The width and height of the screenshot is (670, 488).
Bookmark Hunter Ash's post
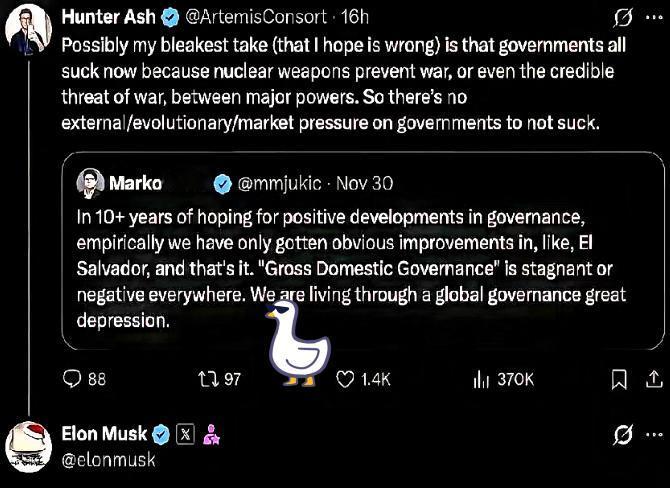(x=620, y=379)
